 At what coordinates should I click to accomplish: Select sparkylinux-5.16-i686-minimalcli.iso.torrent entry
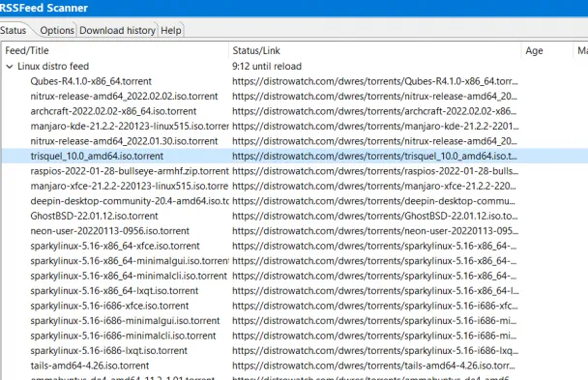[x=124, y=336]
